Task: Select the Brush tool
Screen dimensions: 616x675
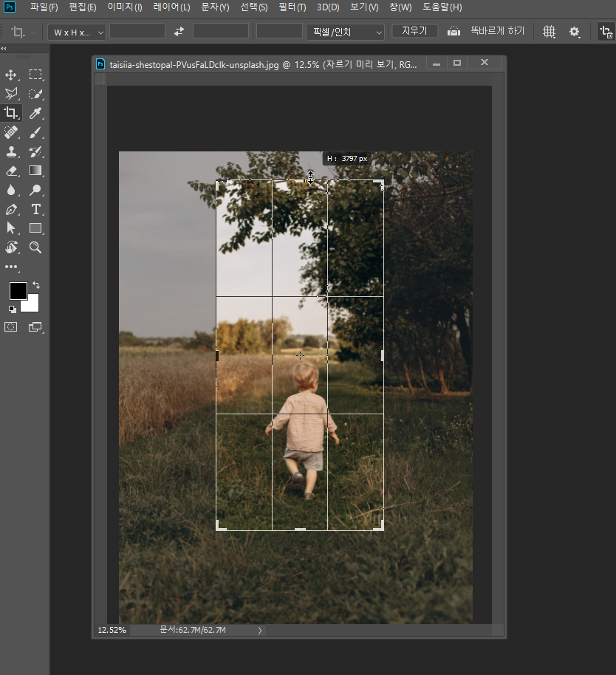Action: click(x=35, y=132)
